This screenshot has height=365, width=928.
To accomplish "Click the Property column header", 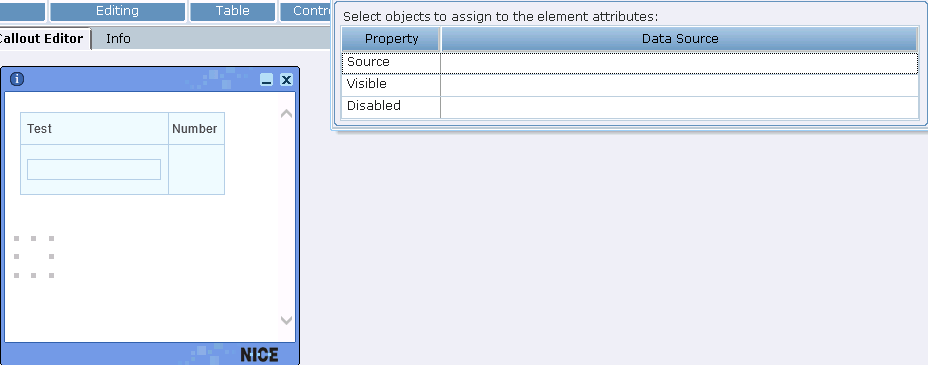I will 391,39.
